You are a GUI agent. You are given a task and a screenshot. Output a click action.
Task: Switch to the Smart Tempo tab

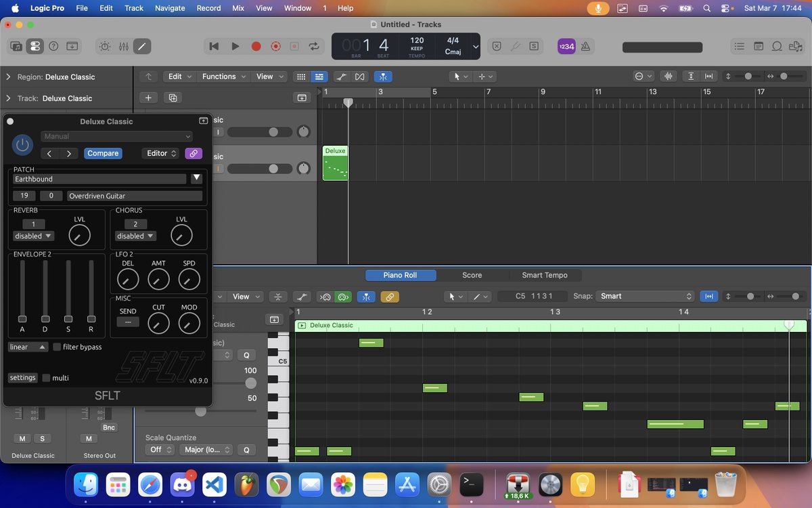pyautogui.click(x=545, y=275)
